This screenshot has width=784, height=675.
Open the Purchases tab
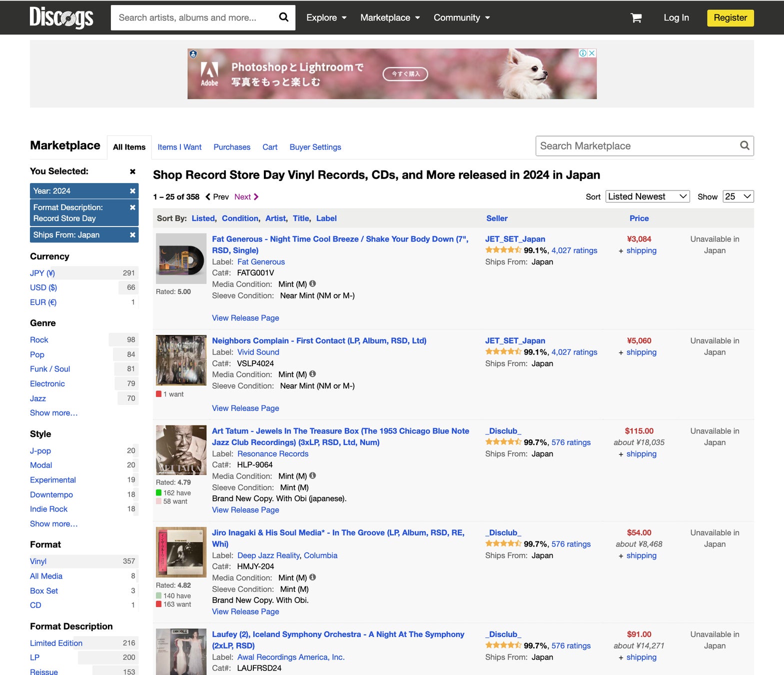tap(232, 147)
